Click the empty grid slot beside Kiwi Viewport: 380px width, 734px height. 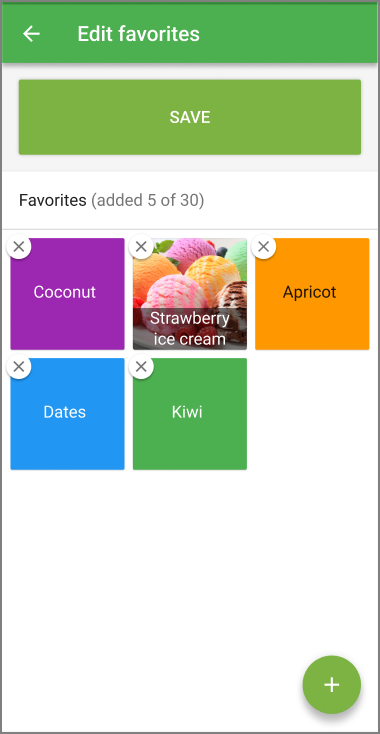tap(312, 414)
